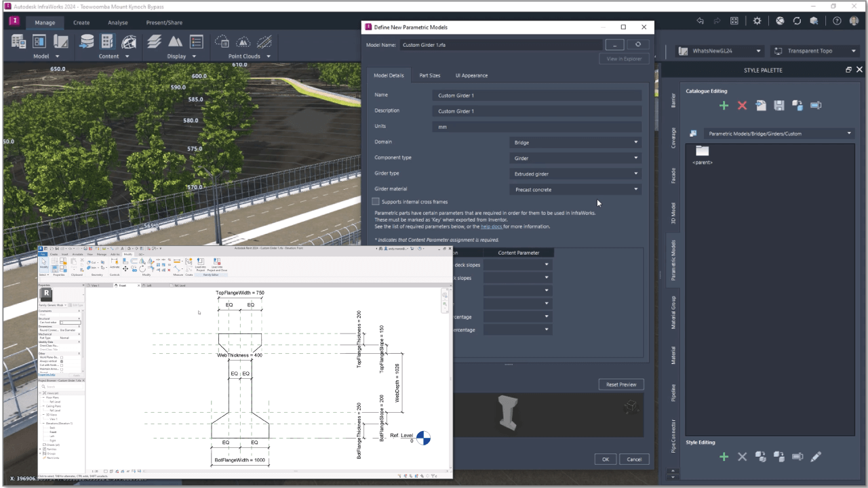Click the pencil edit icon in Style Editing
The image size is (868, 488).
pyautogui.click(x=816, y=457)
